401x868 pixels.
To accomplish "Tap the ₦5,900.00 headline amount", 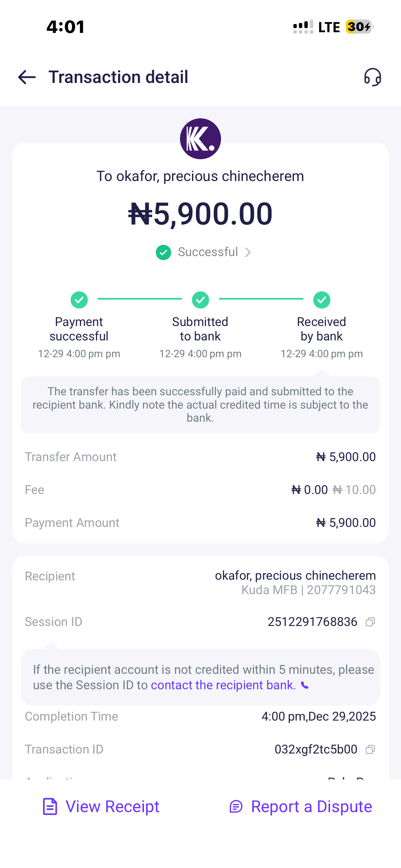I will pos(200,214).
